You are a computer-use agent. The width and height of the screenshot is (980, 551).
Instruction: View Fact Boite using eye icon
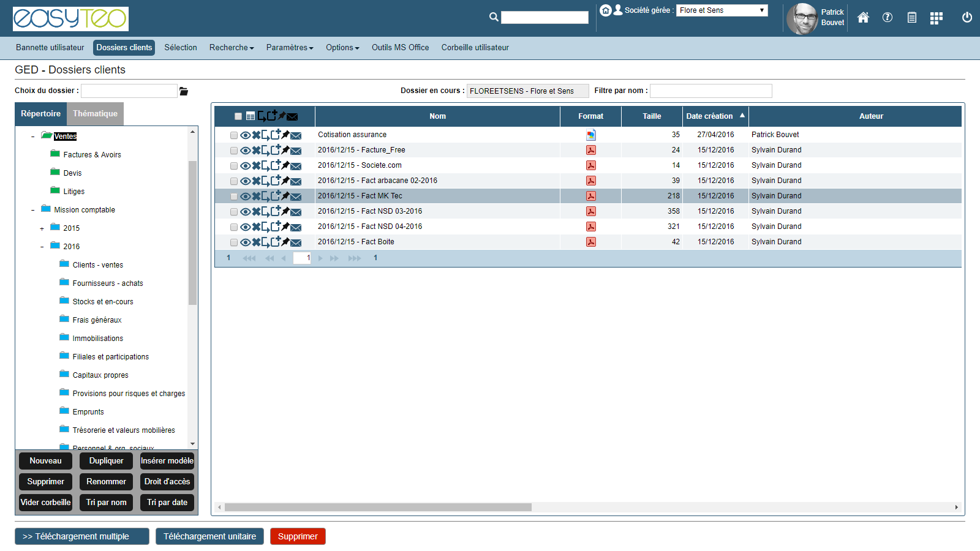pos(245,242)
